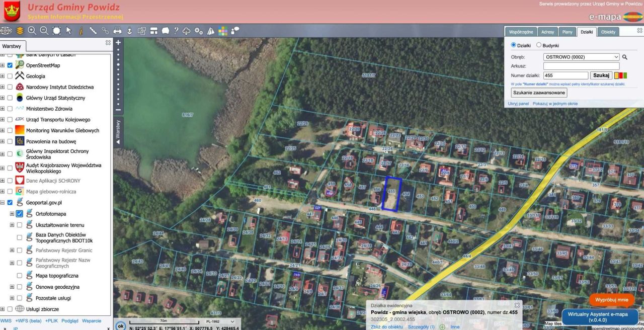The width and height of the screenshot is (644, 330).
Task: Select the arrow pointer tool
Action: tap(68, 31)
